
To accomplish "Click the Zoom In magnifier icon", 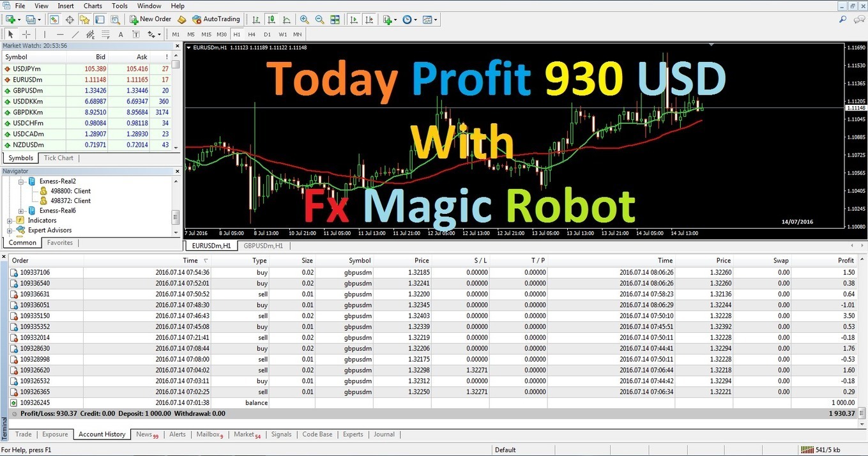I will click(305, 20).
